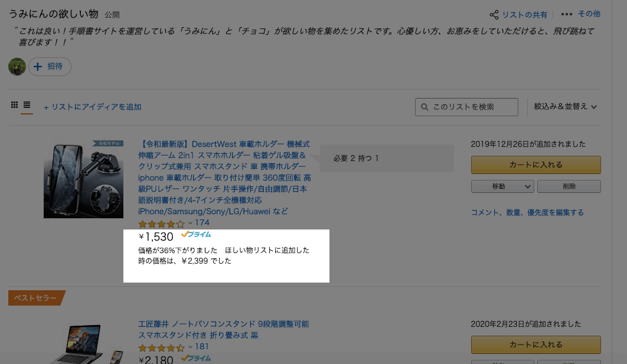Click the search magnifier icon

pos(424,107)
